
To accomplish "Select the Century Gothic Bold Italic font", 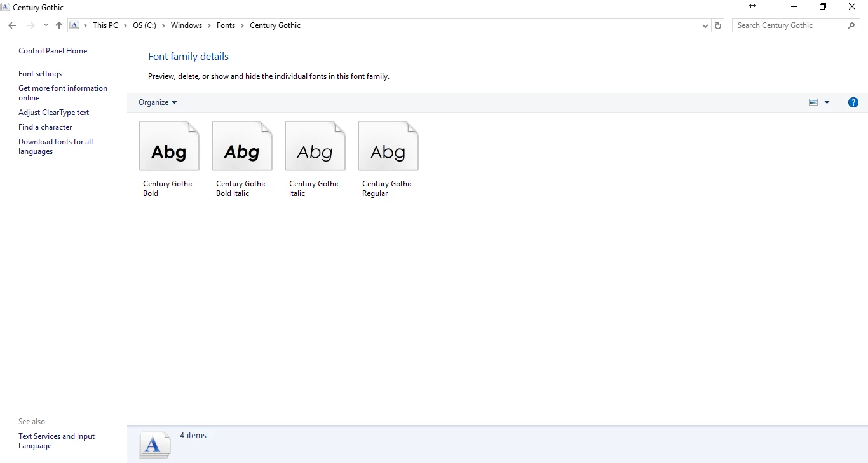I will (x=242, y=160).
